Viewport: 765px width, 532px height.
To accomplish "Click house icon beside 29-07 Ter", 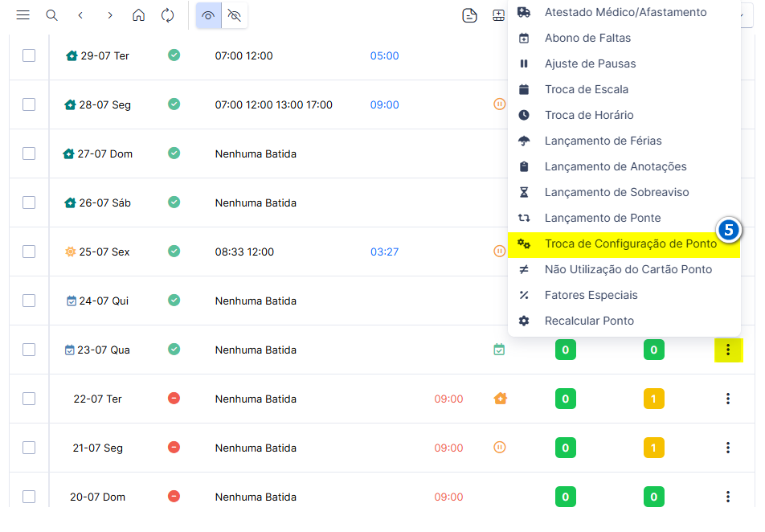I will pos(72,55).
